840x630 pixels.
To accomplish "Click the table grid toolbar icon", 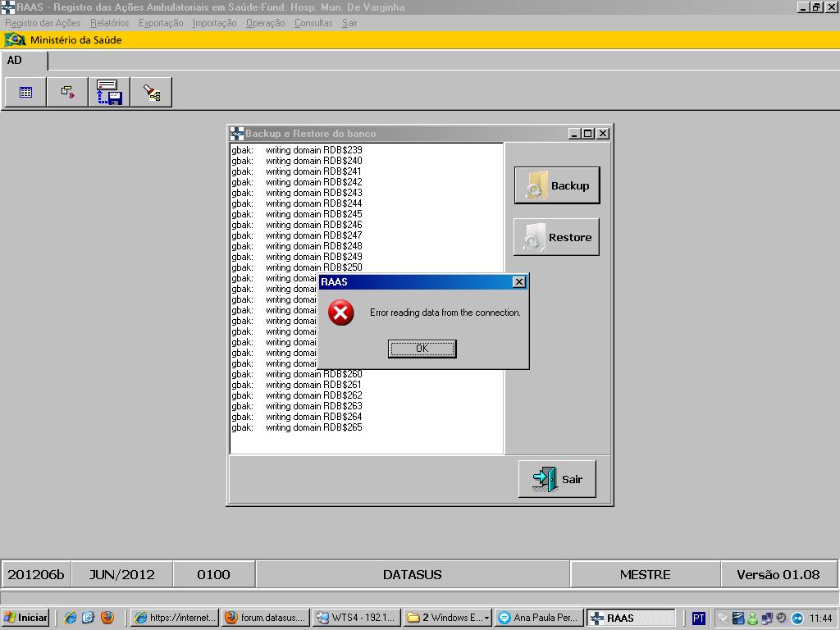I will coord(25,93).
